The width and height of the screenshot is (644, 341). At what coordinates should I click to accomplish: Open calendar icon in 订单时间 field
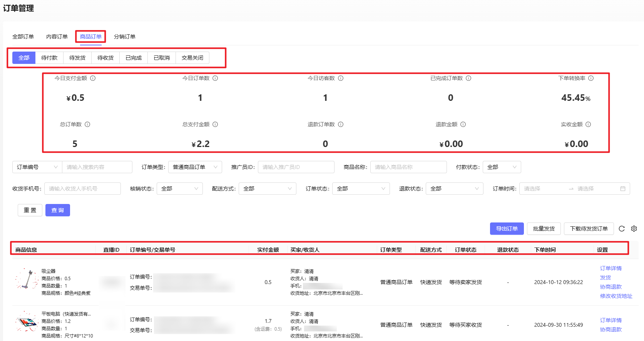(623, 189)
